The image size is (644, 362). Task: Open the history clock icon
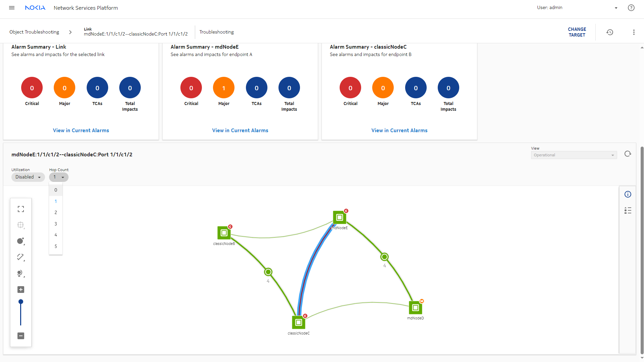point(610,32)
